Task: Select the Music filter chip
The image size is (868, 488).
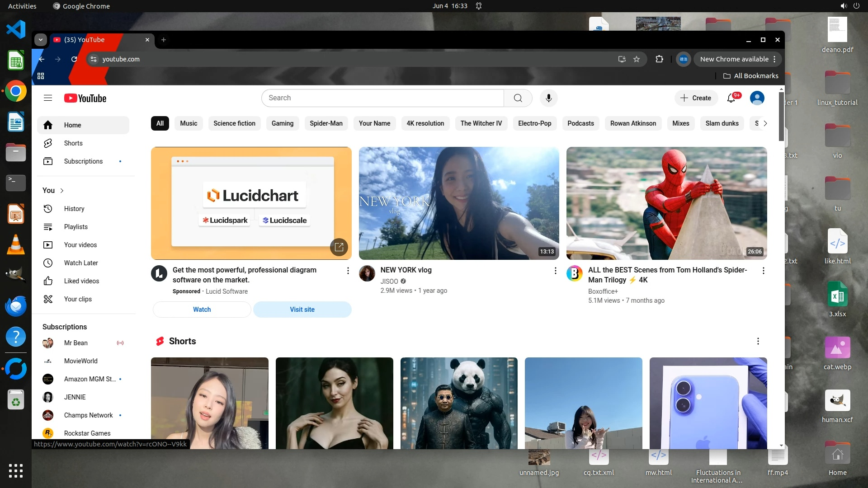Action: pos(189,123)
